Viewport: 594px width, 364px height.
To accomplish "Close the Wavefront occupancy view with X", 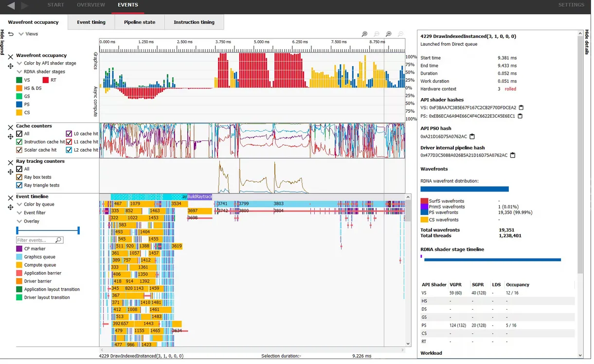I will 11,57.
